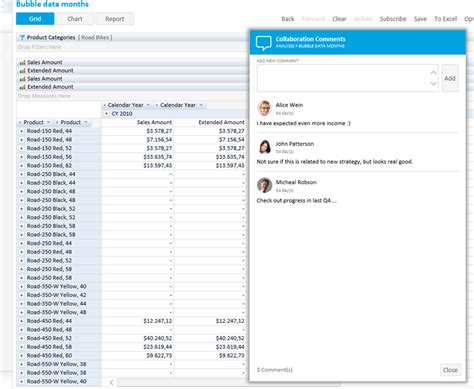Viewport: 474px width, 389px height.
Task: Click Save in the toolbar
Action: (x=420, y=19)
